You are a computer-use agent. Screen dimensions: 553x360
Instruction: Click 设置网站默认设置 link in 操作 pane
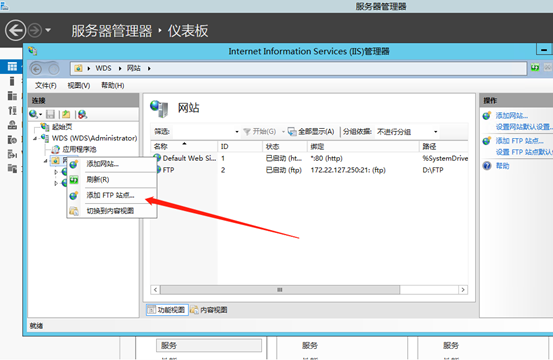pos(524,127)
